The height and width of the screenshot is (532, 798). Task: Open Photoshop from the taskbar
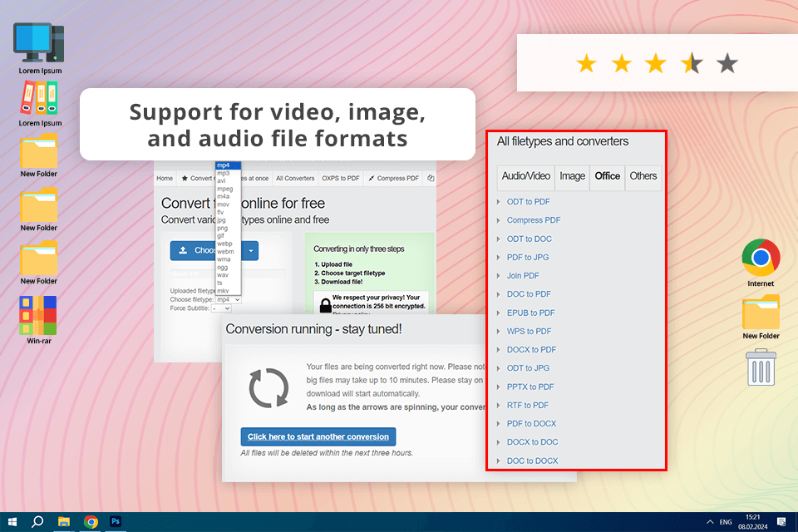point(116,521)
